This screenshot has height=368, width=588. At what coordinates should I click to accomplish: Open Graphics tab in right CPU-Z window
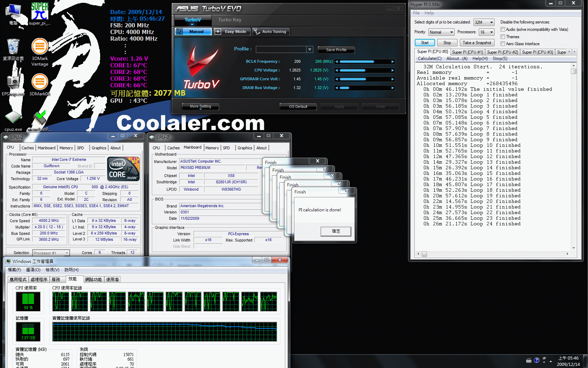tap(245, 148)
